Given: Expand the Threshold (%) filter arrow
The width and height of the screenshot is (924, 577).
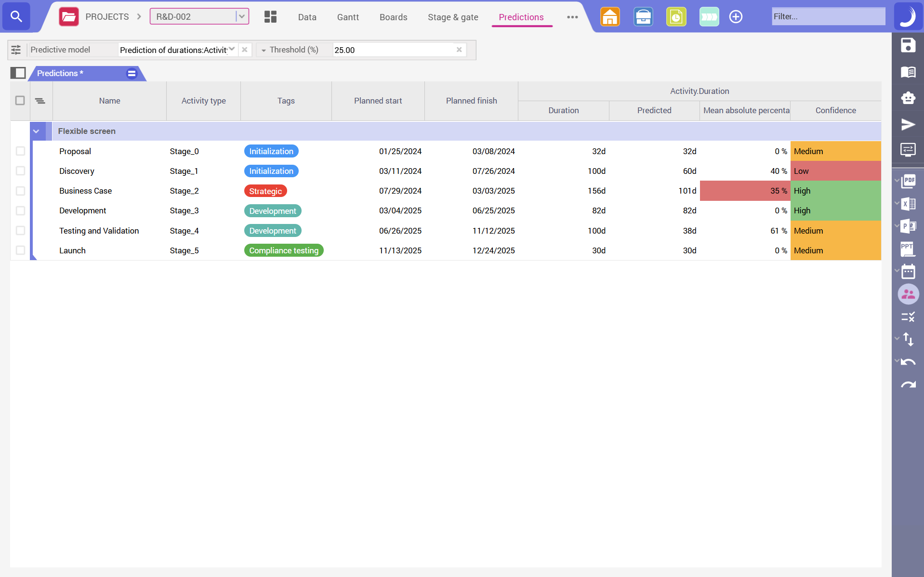Looking at the screenshot, I should (x=264, y=50).
